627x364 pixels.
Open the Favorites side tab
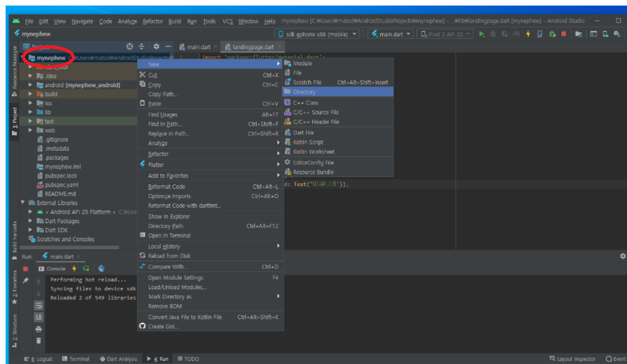(x=15, y=287)
